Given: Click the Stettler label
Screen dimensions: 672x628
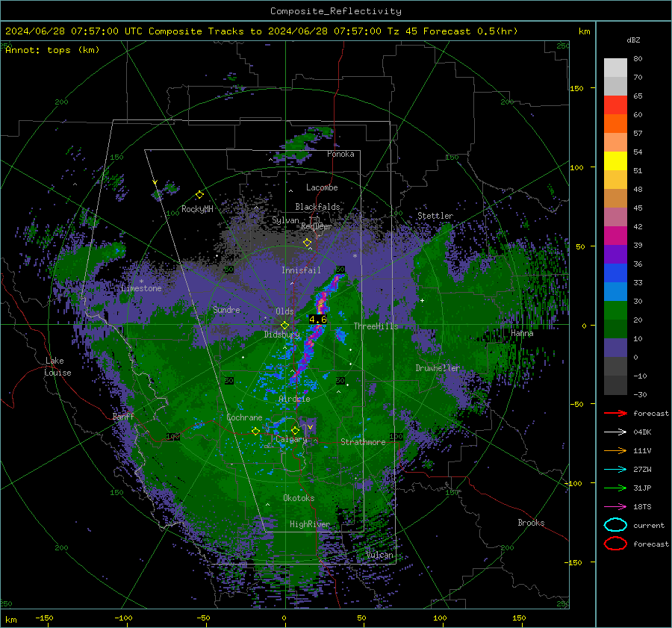Looking at the screenshot, I should click(x=435, y=216).
